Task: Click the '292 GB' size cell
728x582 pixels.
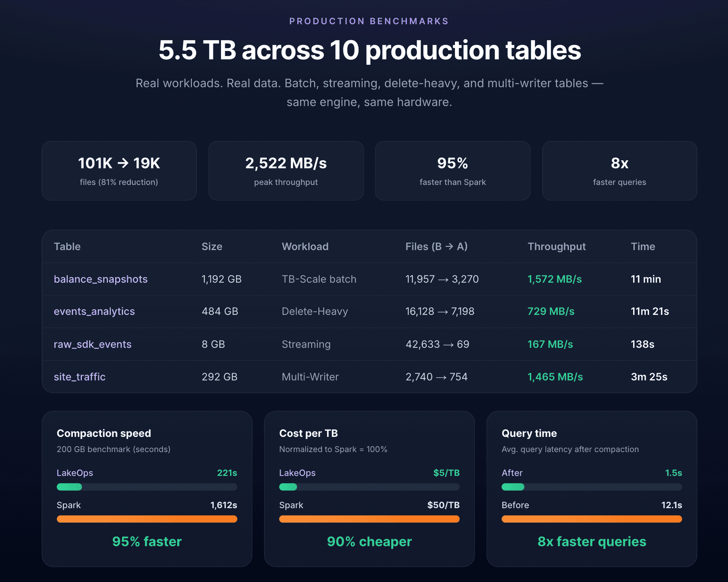Action: (x=220, y=377)
